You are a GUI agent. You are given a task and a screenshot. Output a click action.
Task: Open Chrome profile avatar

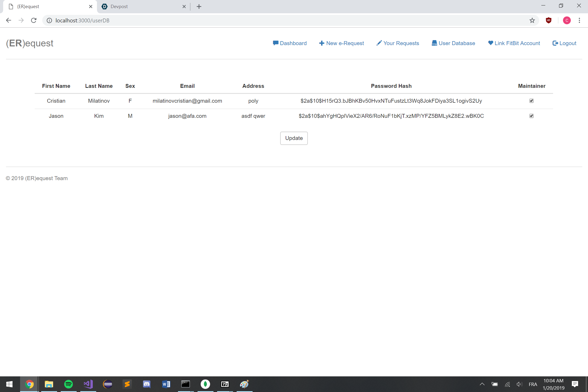click(x=567, y=20)
